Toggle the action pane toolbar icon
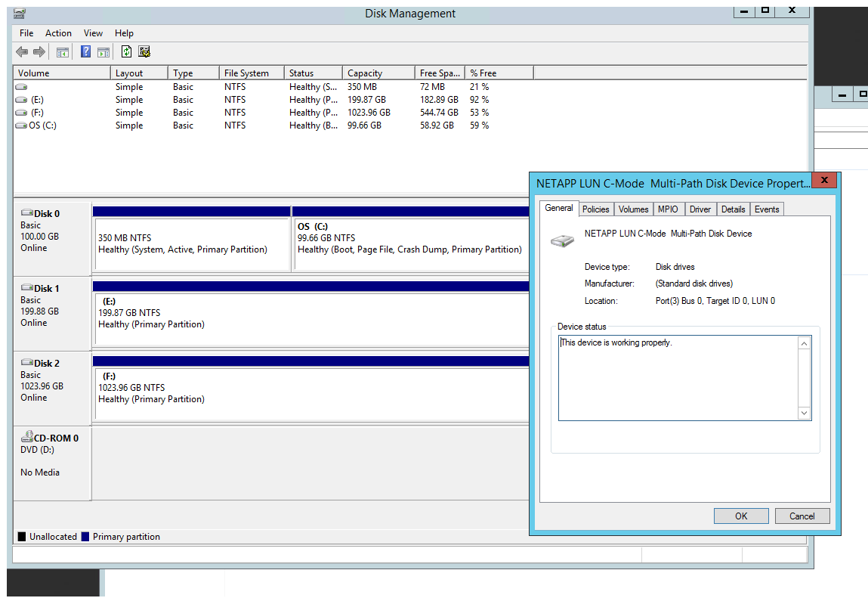Image resolution: width=868 pixels, height=598 pixels. tap(103, 52)
